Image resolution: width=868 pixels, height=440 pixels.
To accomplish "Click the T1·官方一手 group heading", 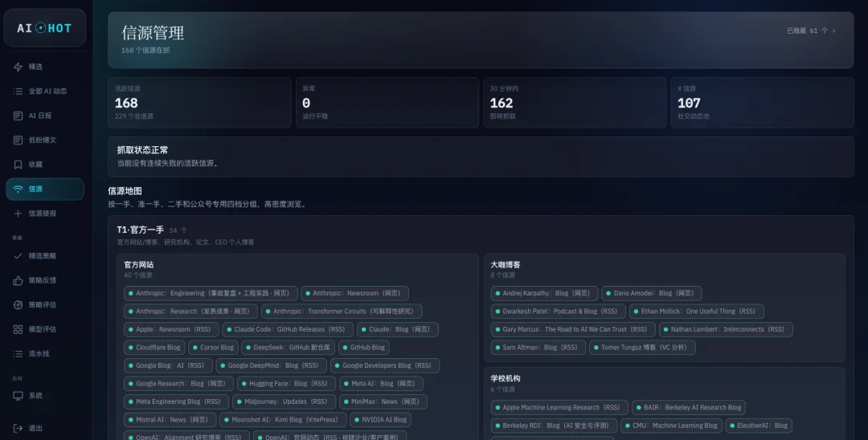I will [140, 230].
